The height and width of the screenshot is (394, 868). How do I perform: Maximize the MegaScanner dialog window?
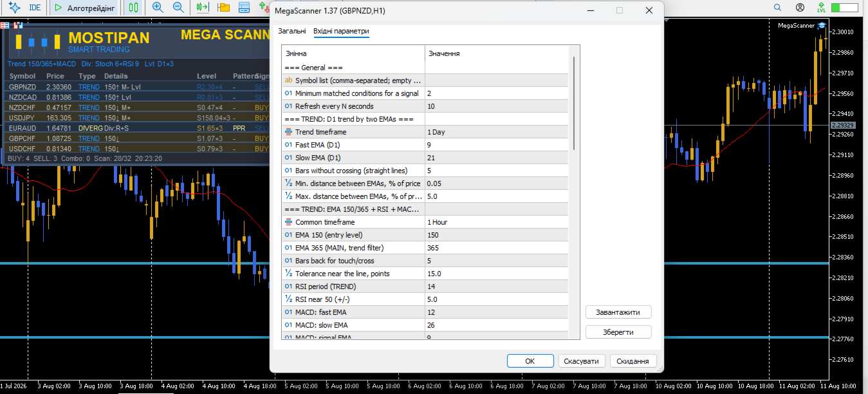click(x=620, y=10)
